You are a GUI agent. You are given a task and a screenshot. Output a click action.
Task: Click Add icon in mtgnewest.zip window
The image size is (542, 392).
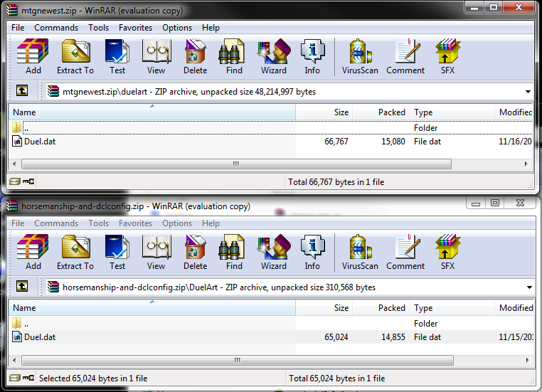(x=33, y=57)
